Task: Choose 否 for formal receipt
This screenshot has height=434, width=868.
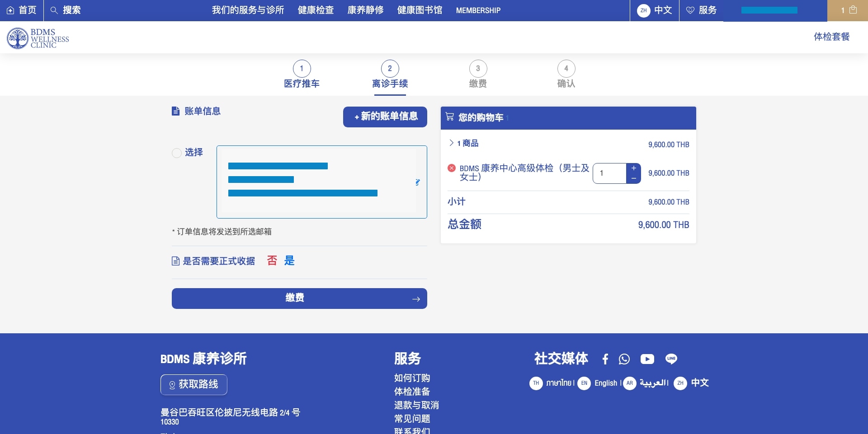Action: click(x=272, y=261)
